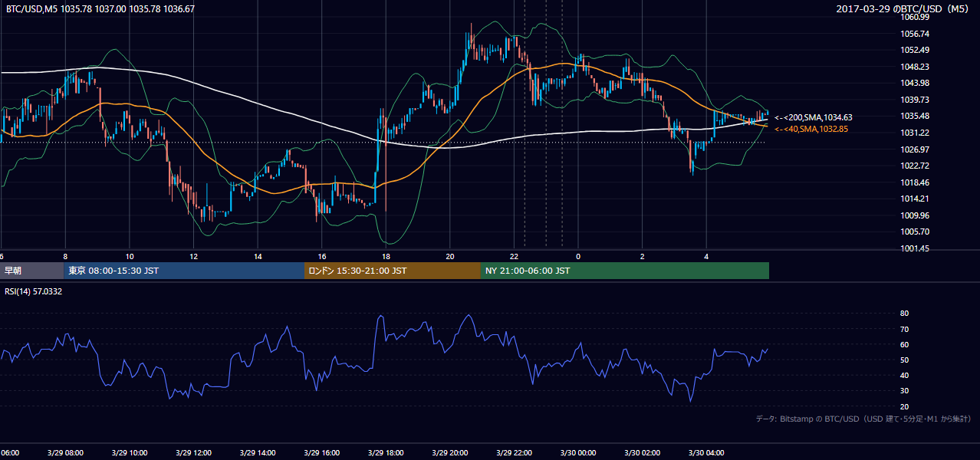Click RSI scale value 60
This screenshot has width=980, height=460.
905,344
